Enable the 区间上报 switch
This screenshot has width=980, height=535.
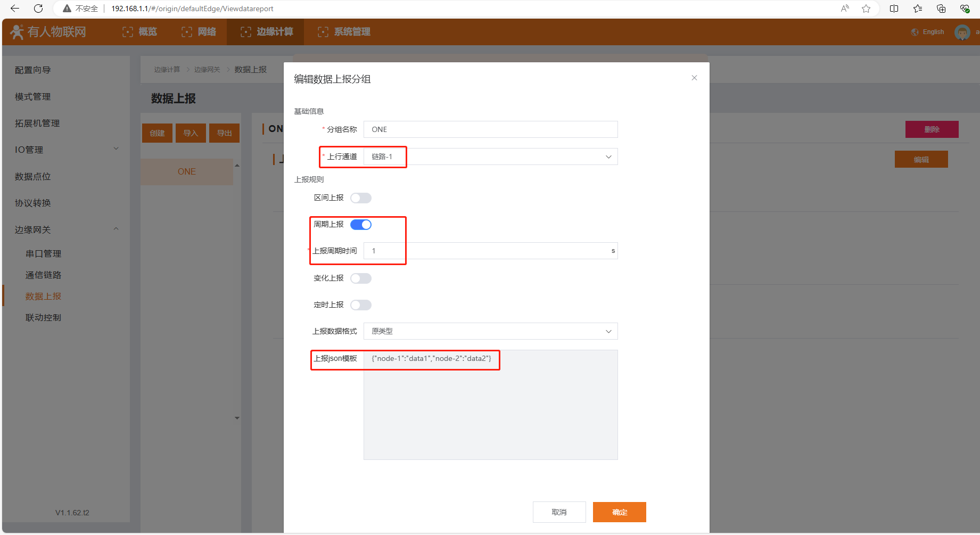[360, 198]
